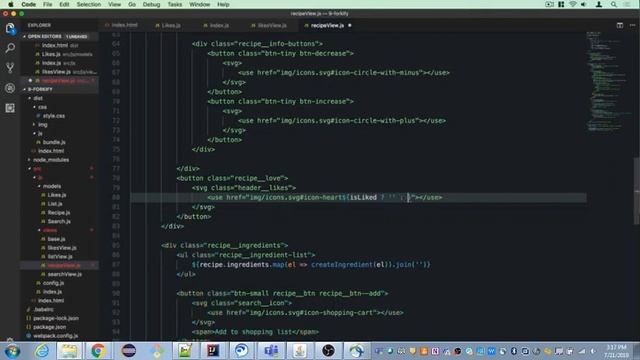Image resolution: width=640 pixels, height=360 pixels.
Task: Open the Windows Start button
Action: [x=12, y=351]
